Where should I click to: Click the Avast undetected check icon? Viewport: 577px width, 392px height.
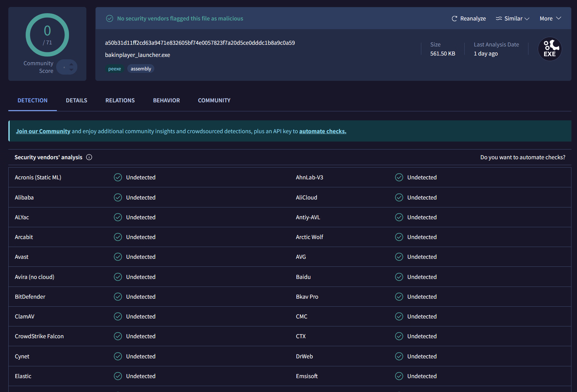[x=118, y=257]
